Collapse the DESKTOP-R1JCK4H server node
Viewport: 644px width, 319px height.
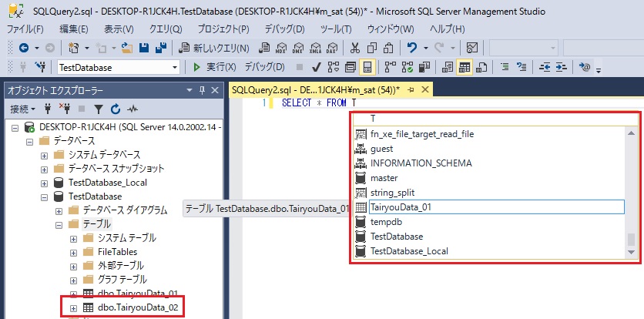pyautogui.click(x=15, y=127)
